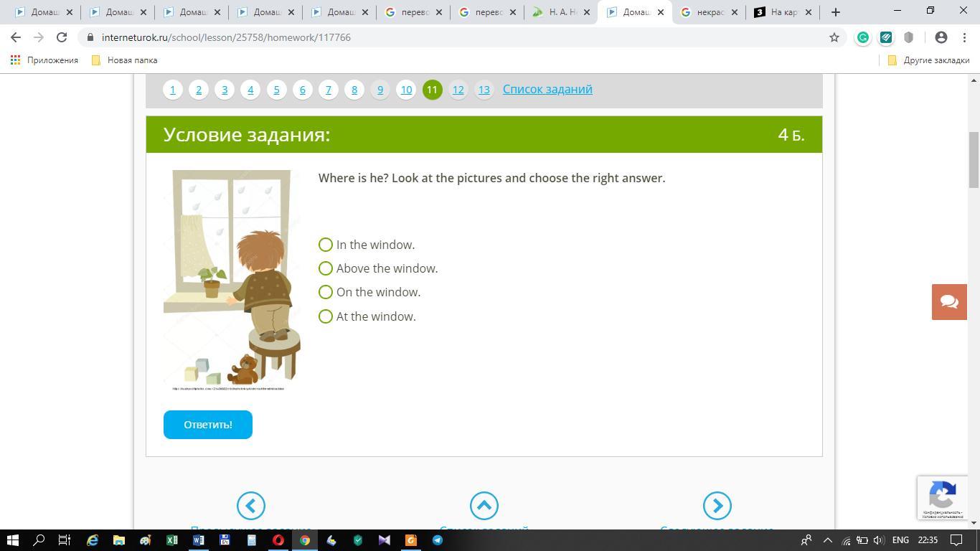Reload the page using the refresh icon
This screenshot has width=980, height=551.
click(62, 37)
